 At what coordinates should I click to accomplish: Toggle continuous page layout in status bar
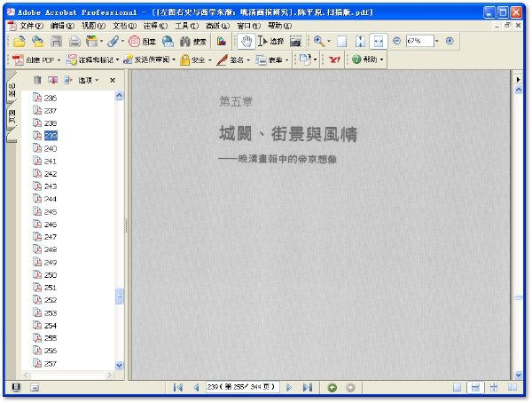click(475, 387)
